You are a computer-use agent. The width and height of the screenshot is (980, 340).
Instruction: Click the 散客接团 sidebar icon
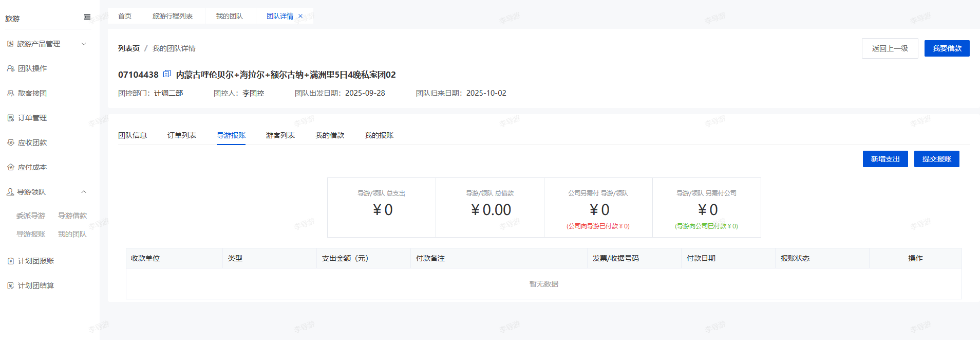11,93
